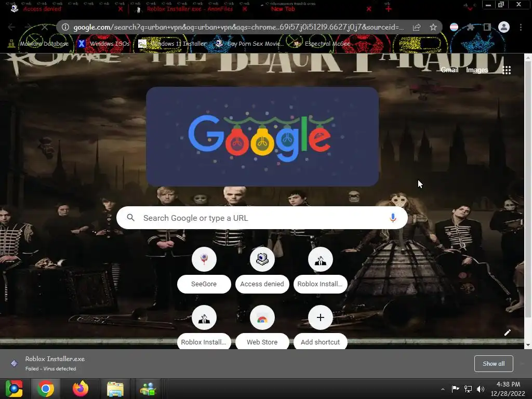
Task: Click magnifier icon in search box
Action: pyautogui.click(x=130, y=218)
